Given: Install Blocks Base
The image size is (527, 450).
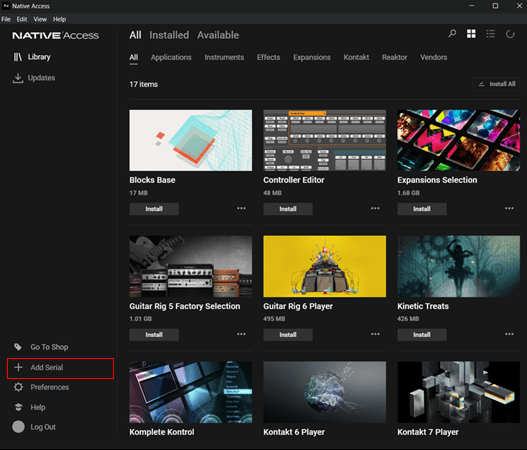Looking at the screenshot, I should pos(154,209).
